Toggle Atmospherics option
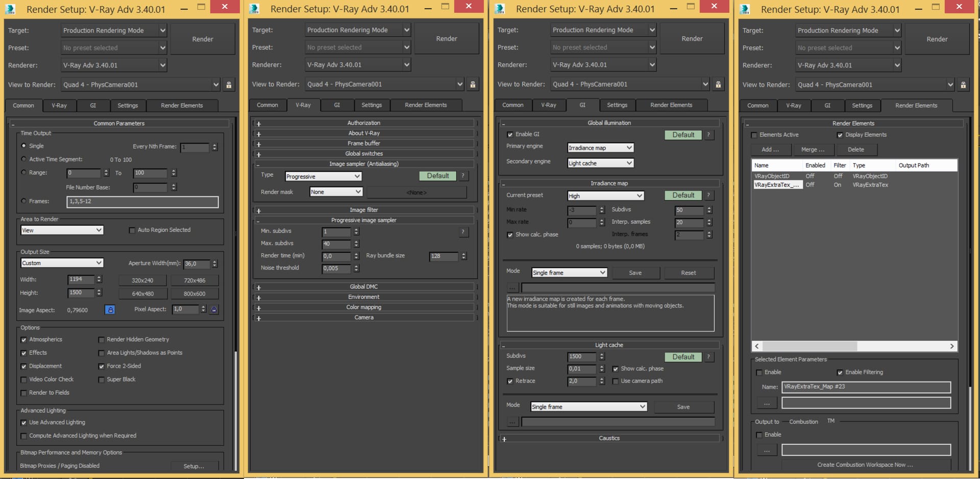This screenshot has height=479, width=980. click(23, 340)
